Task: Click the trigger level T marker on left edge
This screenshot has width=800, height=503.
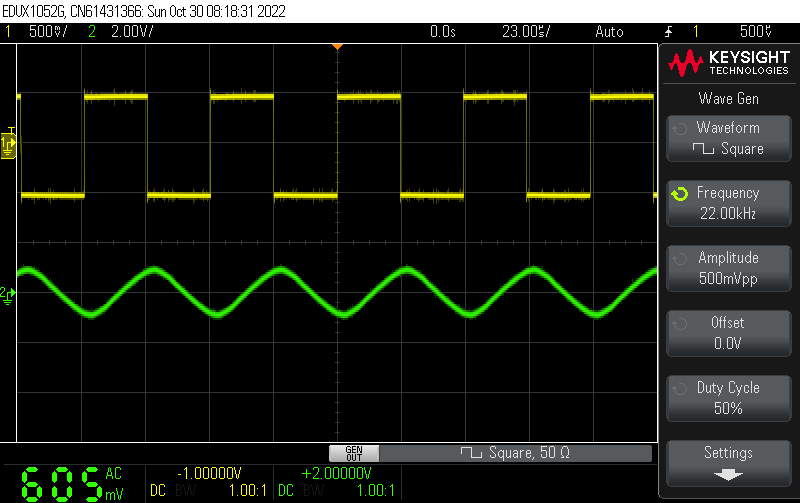Action: click(x=10, y=131)
